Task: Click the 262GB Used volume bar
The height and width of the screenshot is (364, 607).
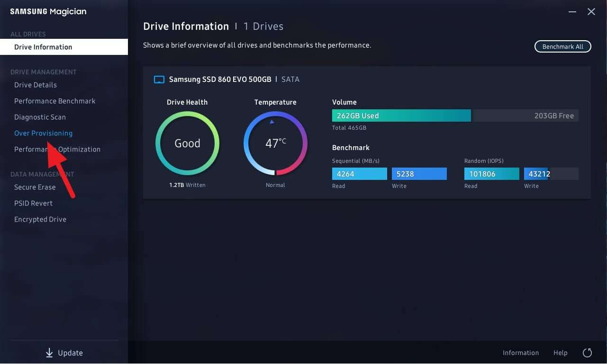Action: [401, 115]
